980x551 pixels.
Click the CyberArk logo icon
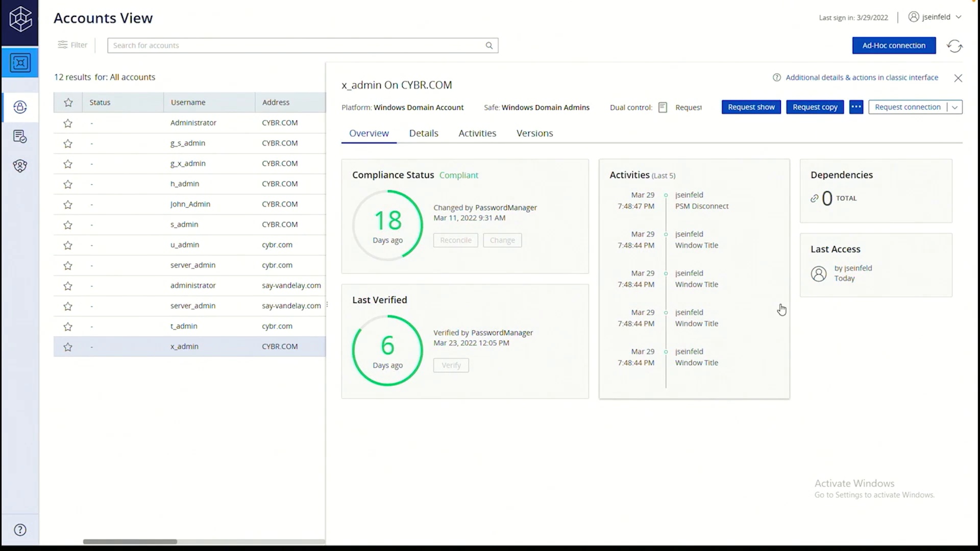[20, 19]
